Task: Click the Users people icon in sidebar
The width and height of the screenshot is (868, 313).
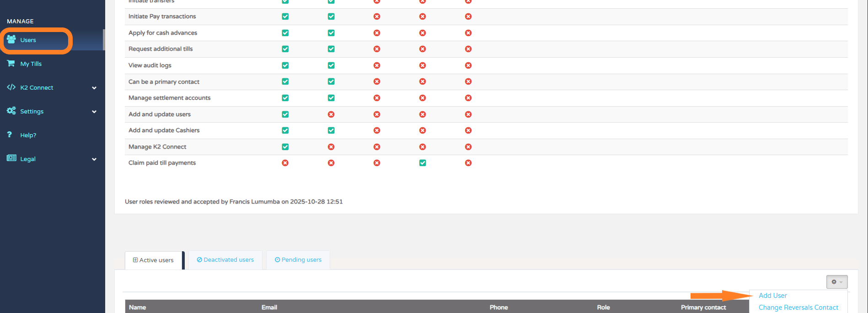Action: 11,40
